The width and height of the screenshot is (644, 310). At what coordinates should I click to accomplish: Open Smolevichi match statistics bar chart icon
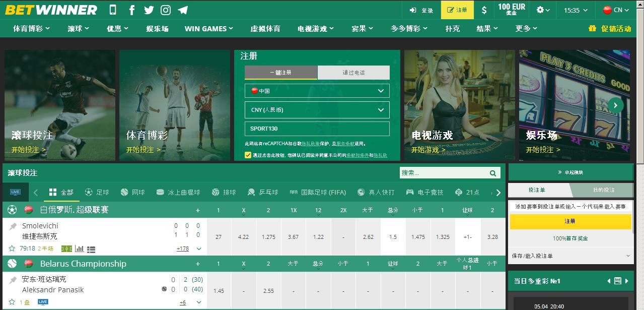[79, 249]
